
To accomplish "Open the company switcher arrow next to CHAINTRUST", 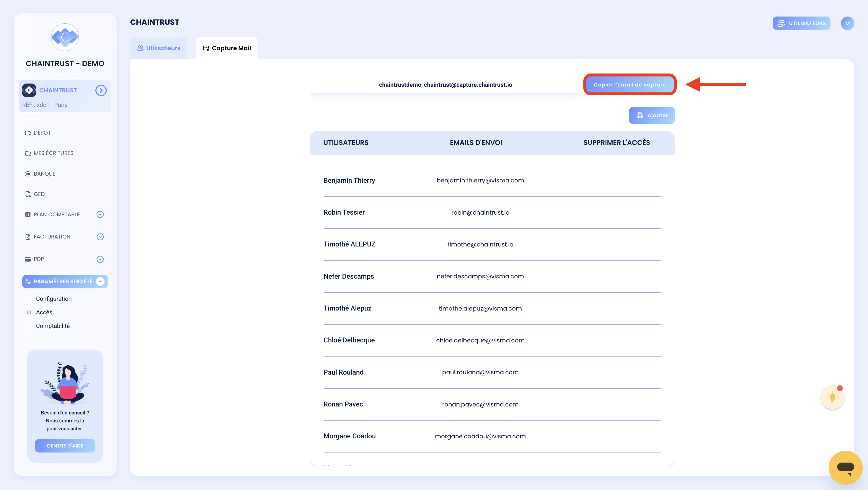I will pyautogui.click(x=101, y=90).
